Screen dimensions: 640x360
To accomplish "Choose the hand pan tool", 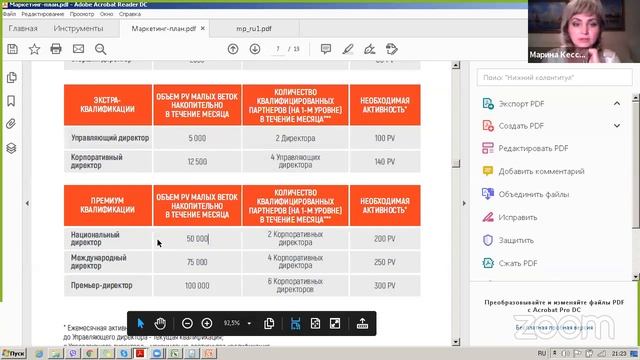I will [x=160, y=324].
